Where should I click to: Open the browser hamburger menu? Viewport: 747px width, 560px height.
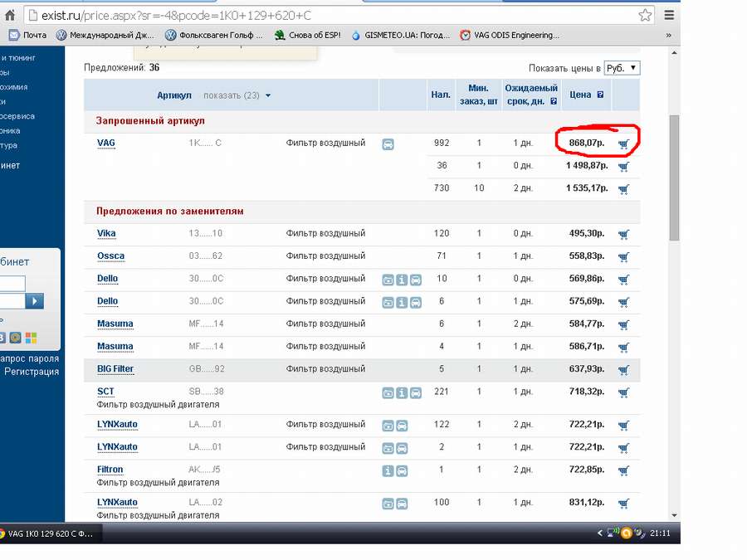click(x=669, y=15)
